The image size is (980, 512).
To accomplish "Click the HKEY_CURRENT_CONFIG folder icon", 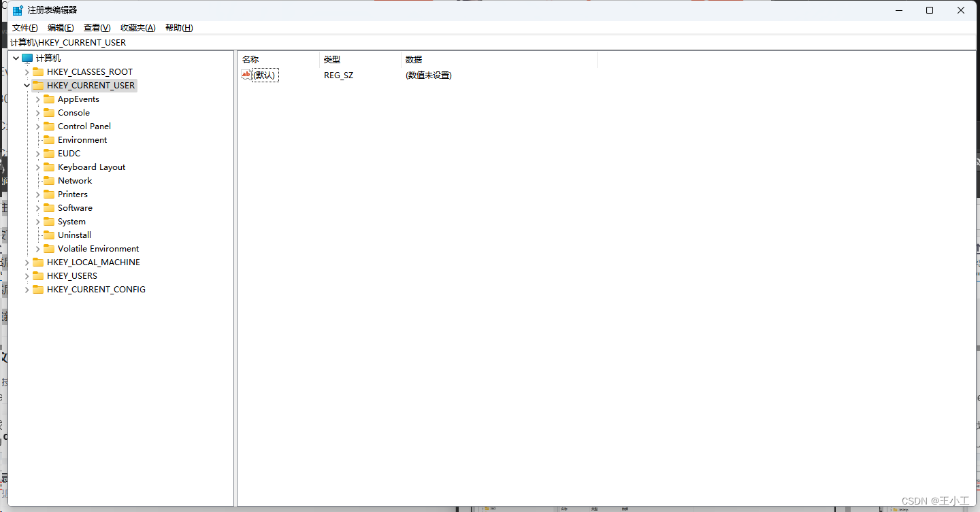I will [x=38, y=290].
